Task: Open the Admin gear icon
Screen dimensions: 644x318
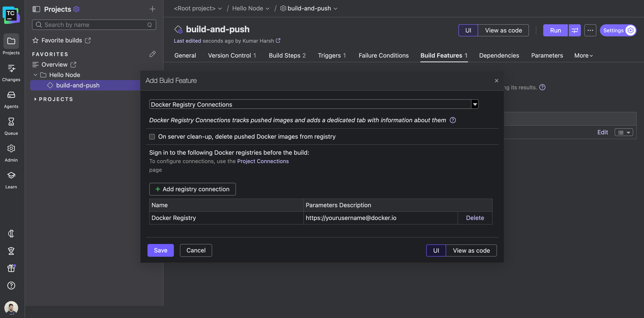Action: point(11,148)
